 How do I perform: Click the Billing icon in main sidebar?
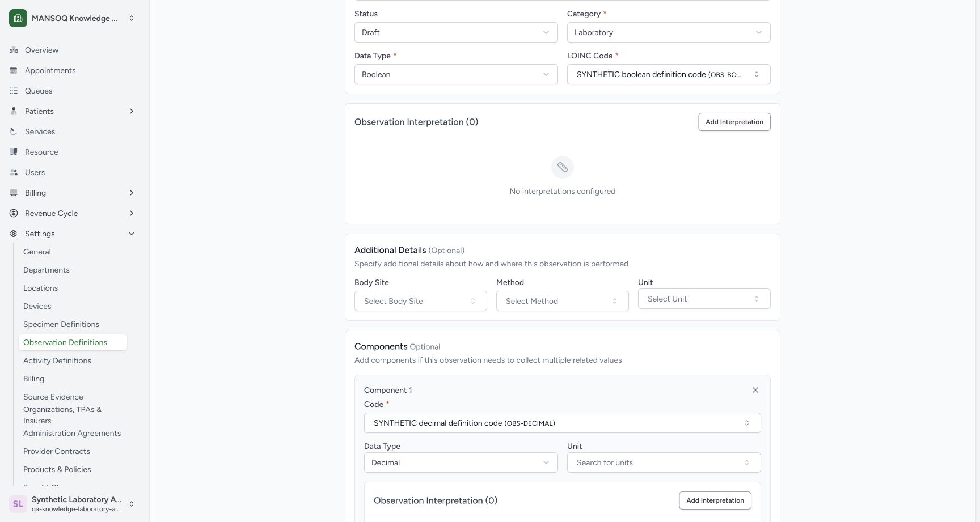(14, 193)
